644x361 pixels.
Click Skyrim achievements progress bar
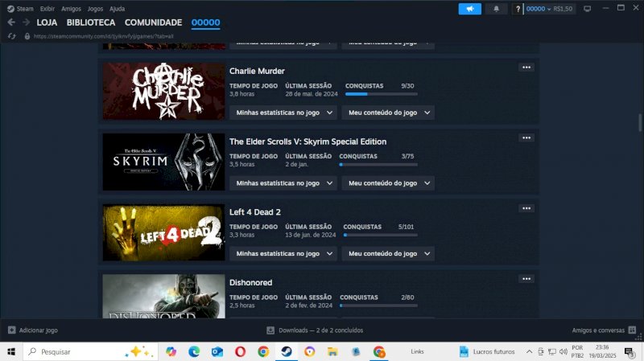click(x=378, y=165)
